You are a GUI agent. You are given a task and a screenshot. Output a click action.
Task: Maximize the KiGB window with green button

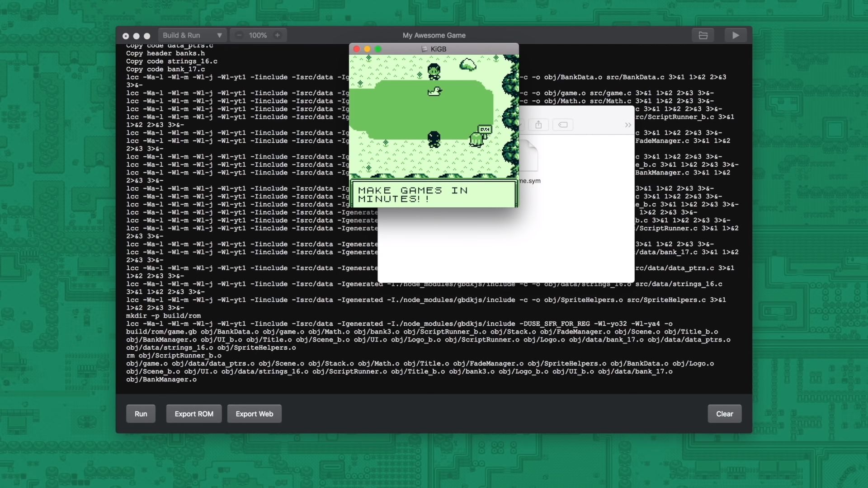pyautogui.click(x=378, y=49)
